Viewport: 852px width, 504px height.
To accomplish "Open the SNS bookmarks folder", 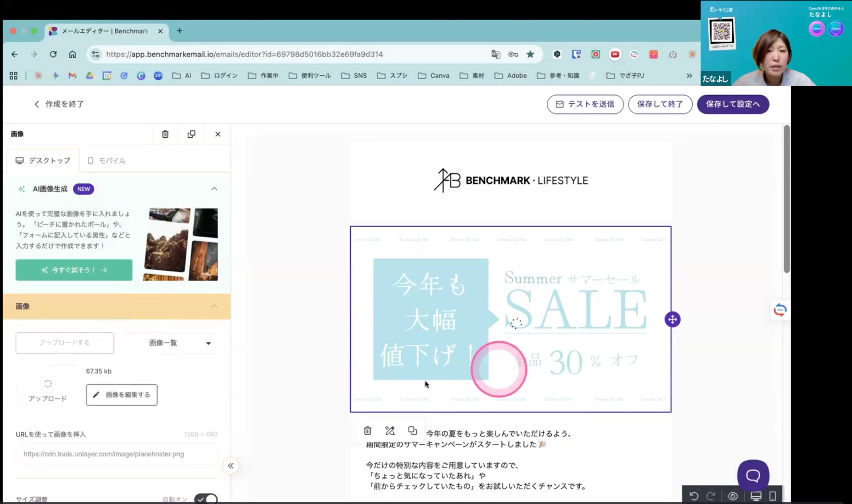I will [354, 76].
